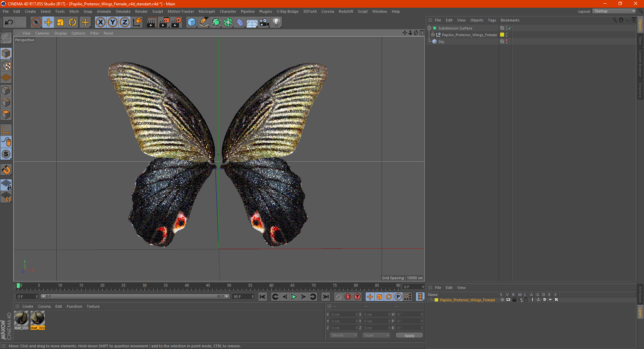Open Edit Render Settings icon
This screenshot has height=349, width=644.
pyautogui.click(x=176, y=22)
